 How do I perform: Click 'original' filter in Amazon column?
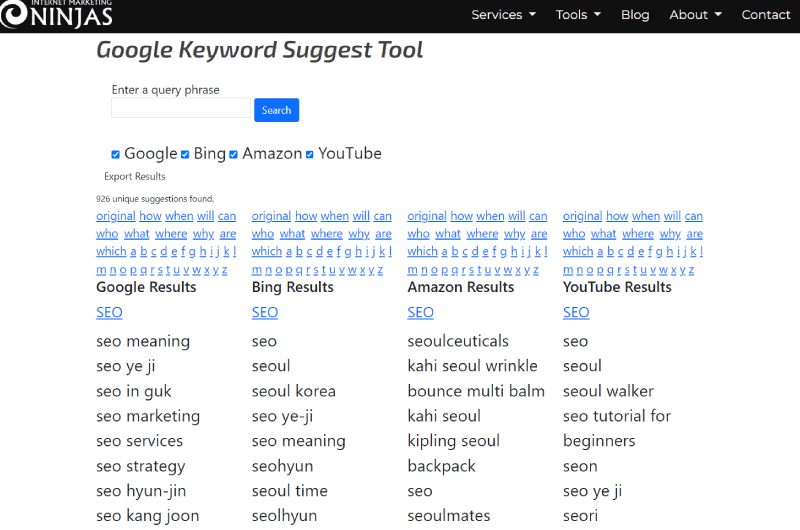click(427, 216)
